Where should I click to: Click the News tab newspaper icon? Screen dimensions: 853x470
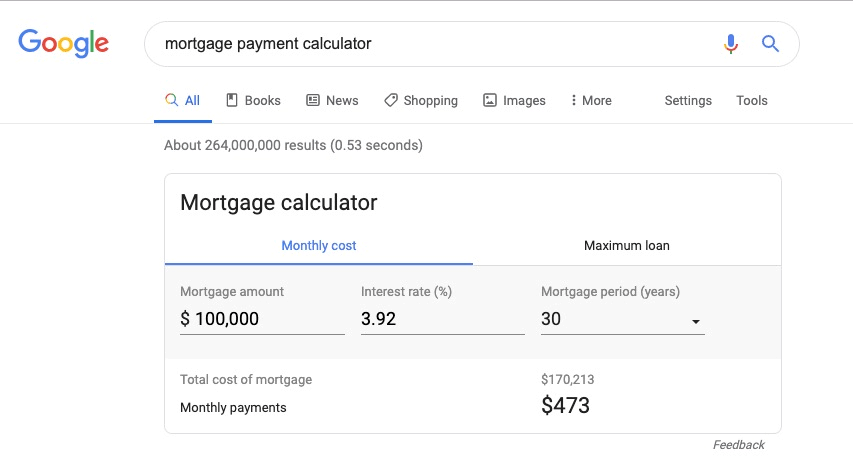(313, 100)
